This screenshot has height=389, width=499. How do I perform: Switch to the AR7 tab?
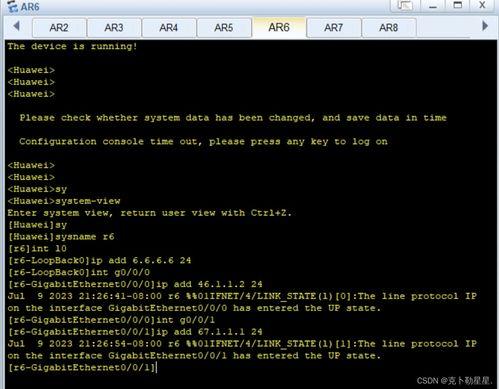[334, 28]
